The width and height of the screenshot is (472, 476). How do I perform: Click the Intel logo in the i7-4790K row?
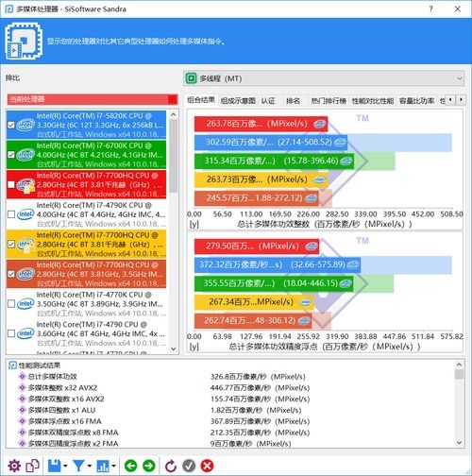pyautogui.click(x=25, y=214)
